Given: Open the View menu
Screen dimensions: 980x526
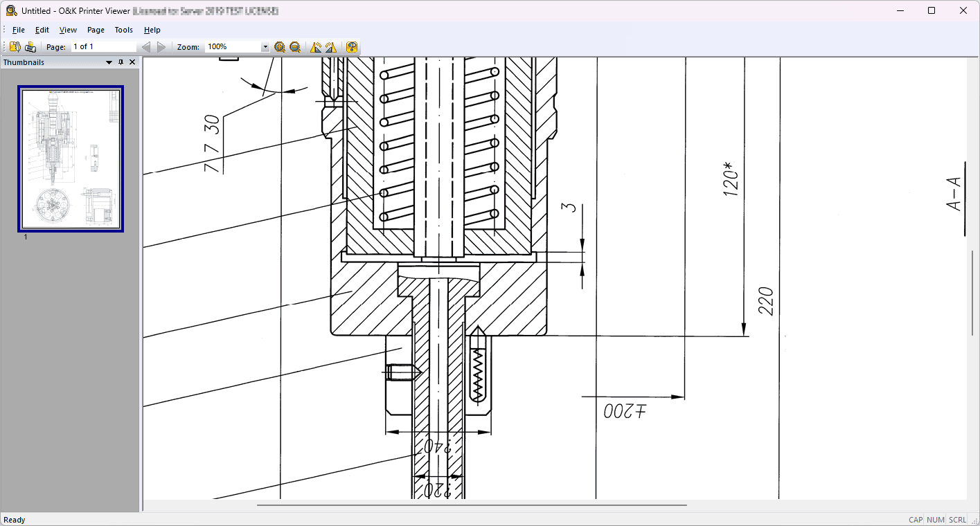Looking at the screenshot, I should coord(68,30).
